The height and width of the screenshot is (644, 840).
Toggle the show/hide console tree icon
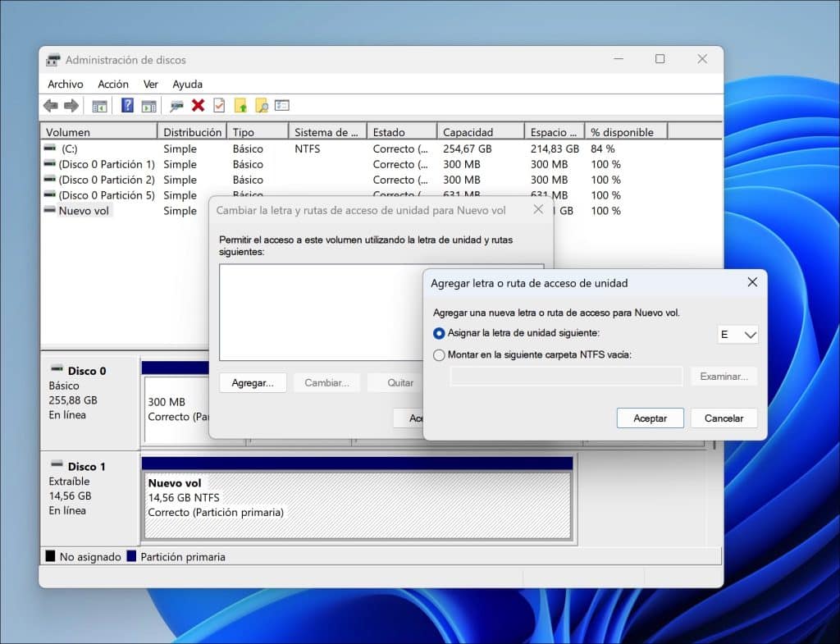[x=99, y=106]
